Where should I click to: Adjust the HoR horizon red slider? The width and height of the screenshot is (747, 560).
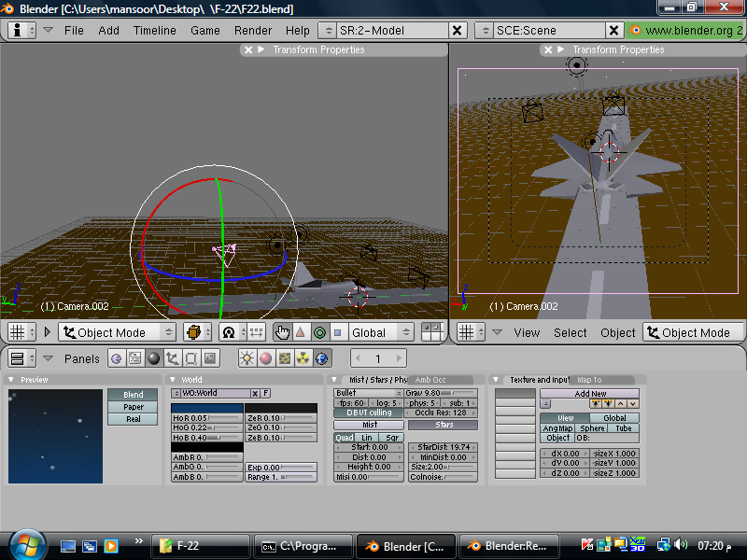(x=207, y=418)
